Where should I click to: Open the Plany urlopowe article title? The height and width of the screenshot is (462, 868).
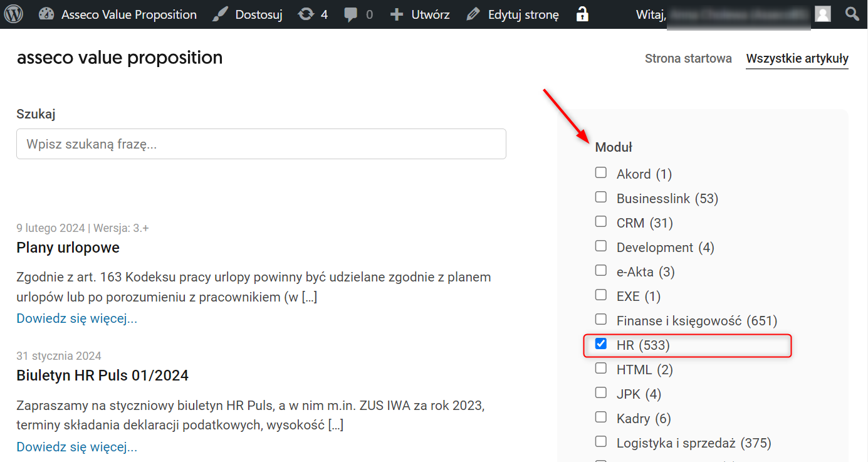tap(68, 248)
